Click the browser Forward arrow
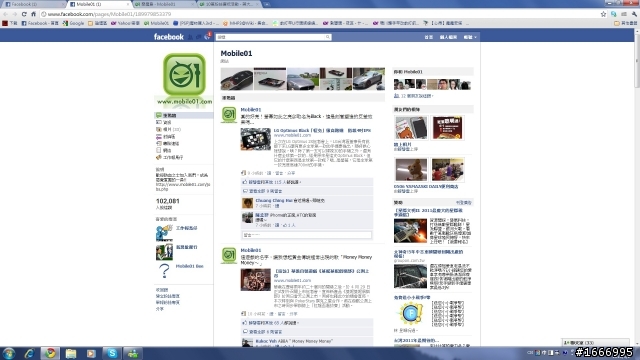The width and height of the screenshot is (640, 360). [15, 14]
